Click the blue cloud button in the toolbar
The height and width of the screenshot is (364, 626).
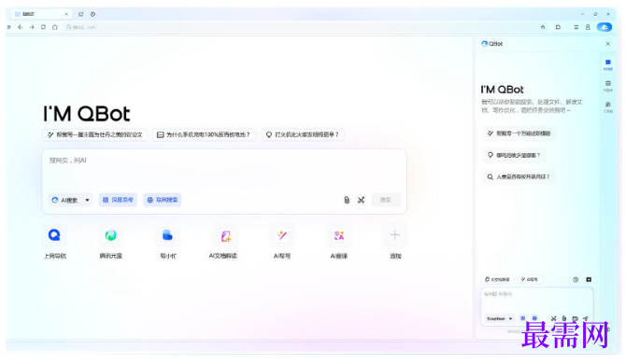(604, 27)
